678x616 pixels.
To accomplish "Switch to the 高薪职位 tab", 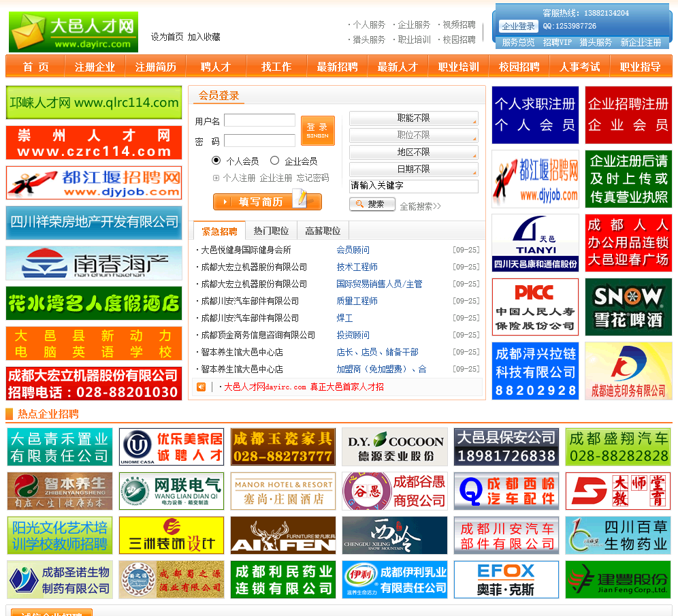I will click(x=323, y=231).
